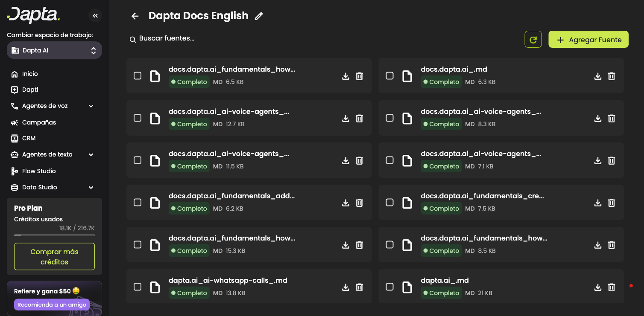644x316 pixels.
Task: Download the docs.dapta.ai_.md file
Action: click(x=598, y=76)
